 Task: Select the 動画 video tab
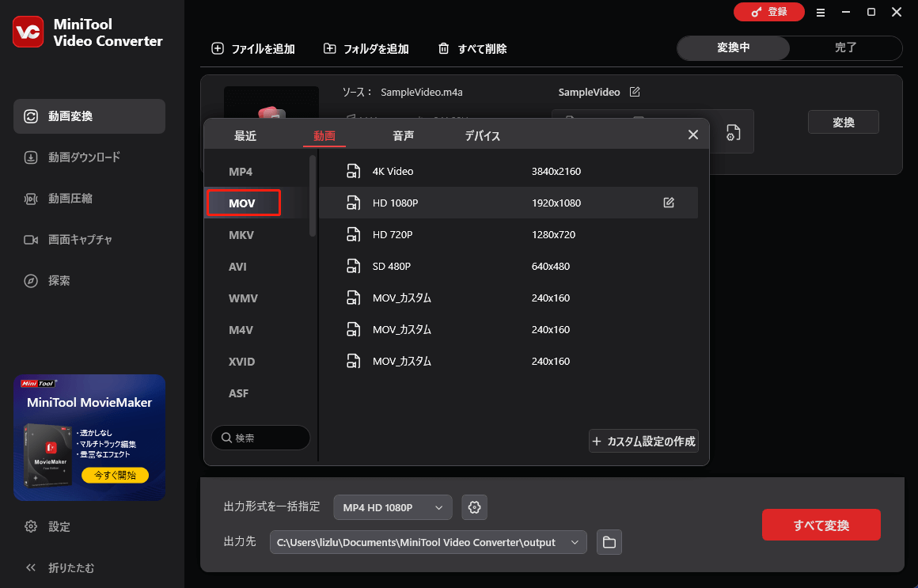pyautogui.click(x=324, y=136)
